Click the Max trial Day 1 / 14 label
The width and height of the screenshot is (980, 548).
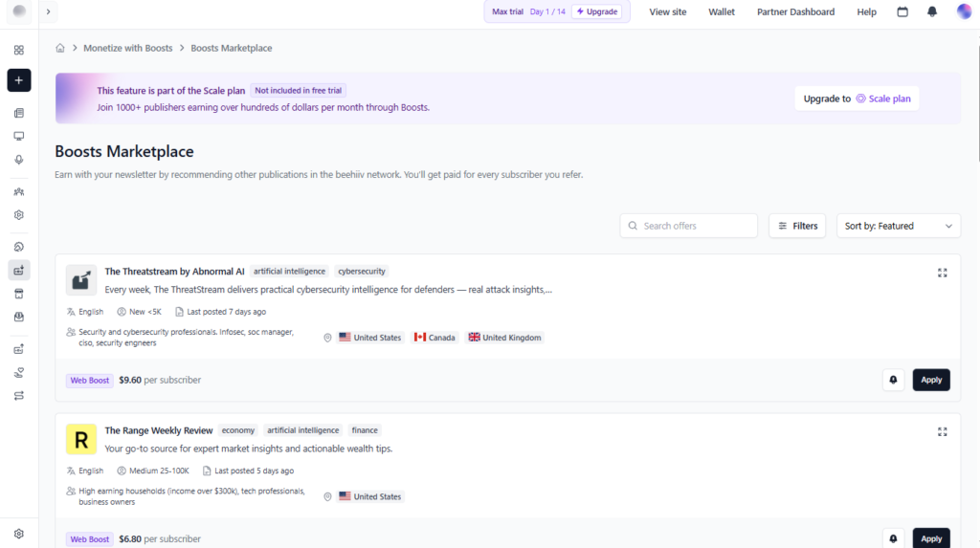point(528,11)
